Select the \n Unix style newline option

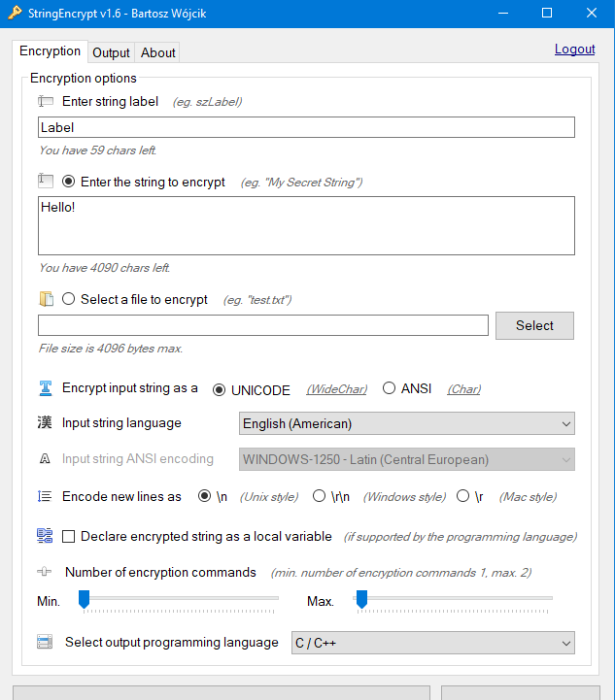[x=205, y=496]
